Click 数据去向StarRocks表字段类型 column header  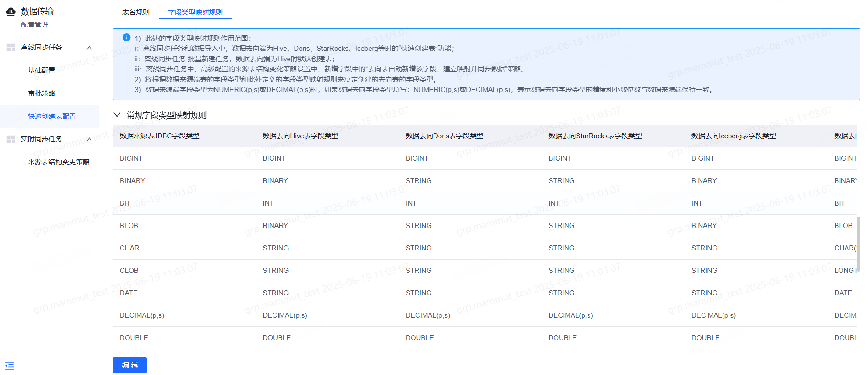(595, 136)
